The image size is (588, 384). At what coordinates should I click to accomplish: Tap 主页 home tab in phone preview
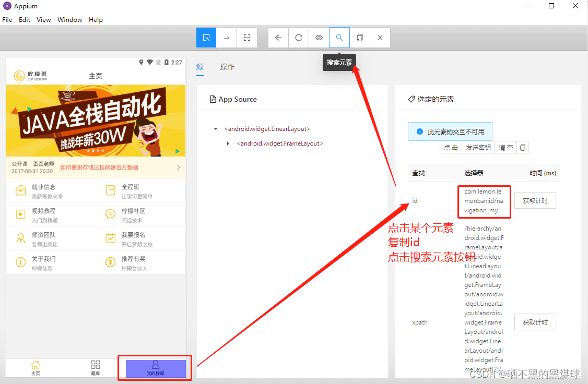click(36, 368)
